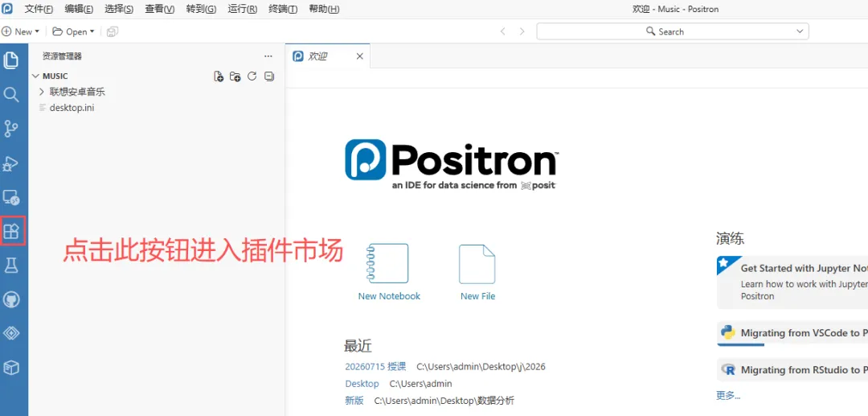Screen dimensions: 868x416
Task: Click the Positron logo in title bar
Action: point(8,9)
